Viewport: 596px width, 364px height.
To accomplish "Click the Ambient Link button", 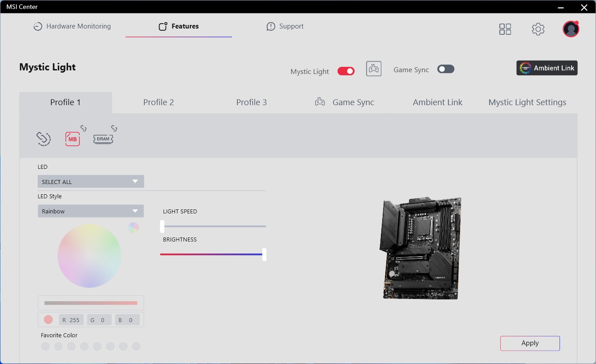I will (547, 68).
